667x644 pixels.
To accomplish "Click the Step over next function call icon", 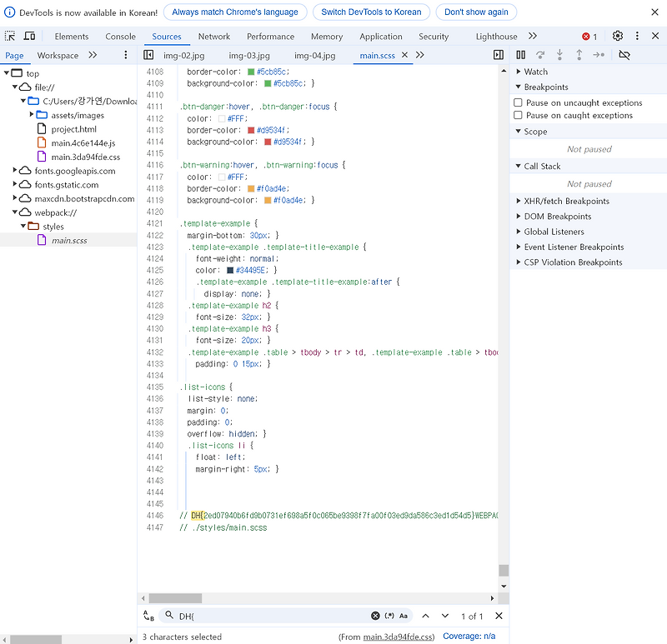I will (x=540, y=54).
